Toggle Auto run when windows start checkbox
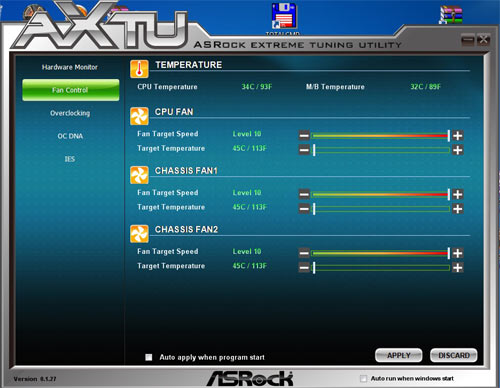 [x=363, y=378]
